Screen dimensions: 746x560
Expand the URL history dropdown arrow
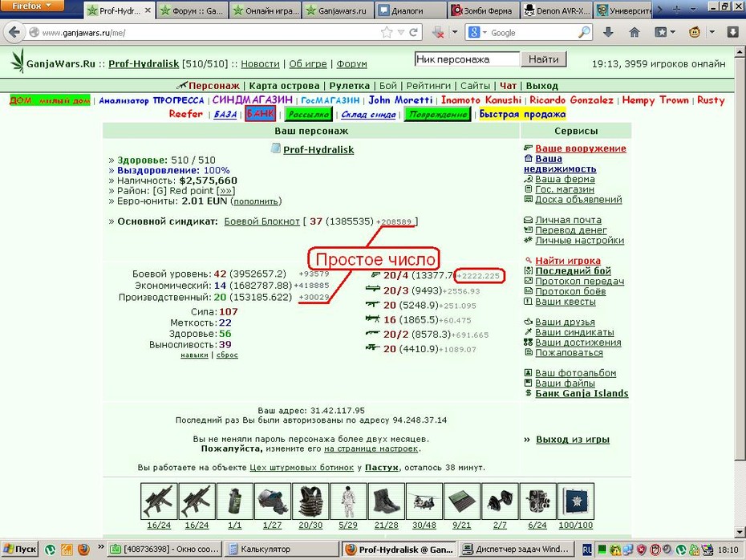tap(400, 32)
